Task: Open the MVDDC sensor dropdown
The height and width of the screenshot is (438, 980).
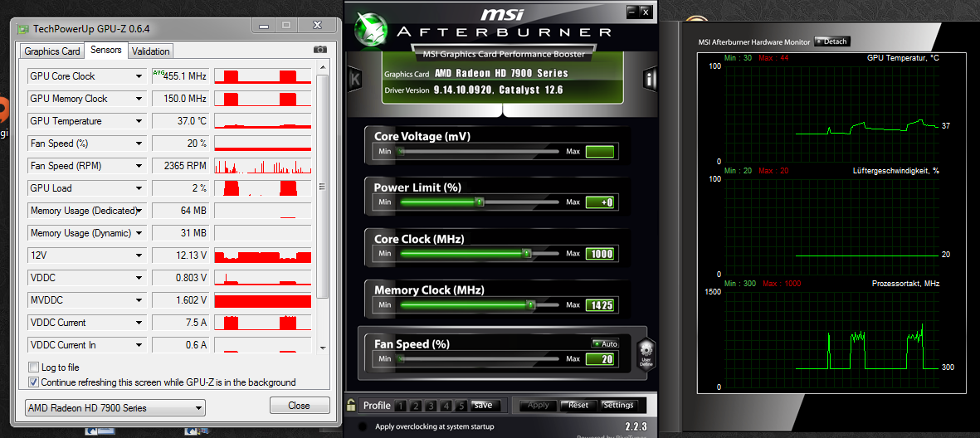Action: pyautogui.click(x=139, y=300)
